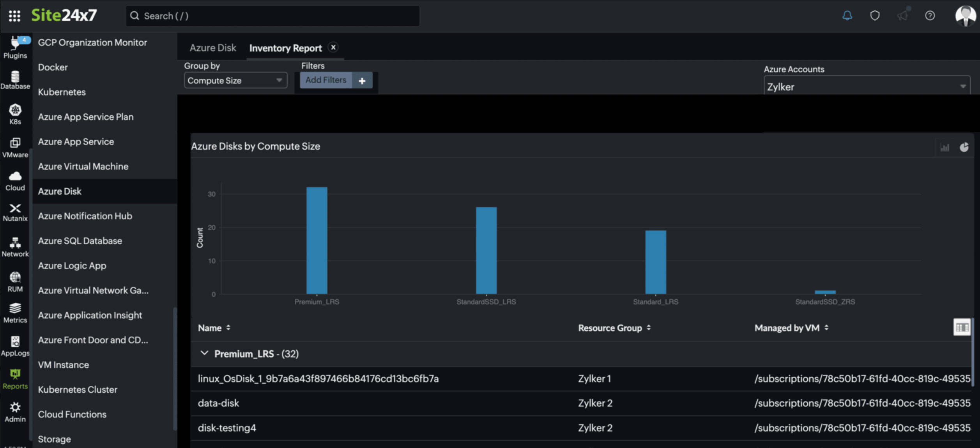Viewport: 980px width, 448px height.
Task: Switch chart to bar view
Action: point(945,147)
